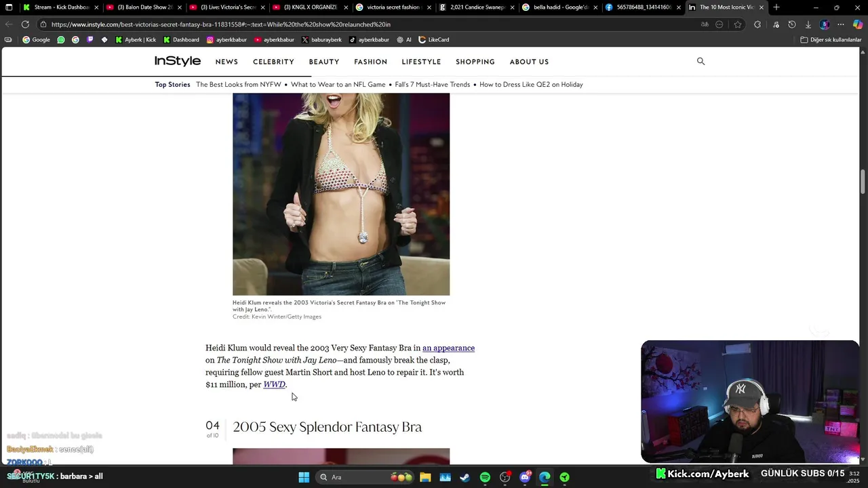Open the translate page icon in the address bar
The height and width of the screenshot is (488, 868).
click(705, 24)
